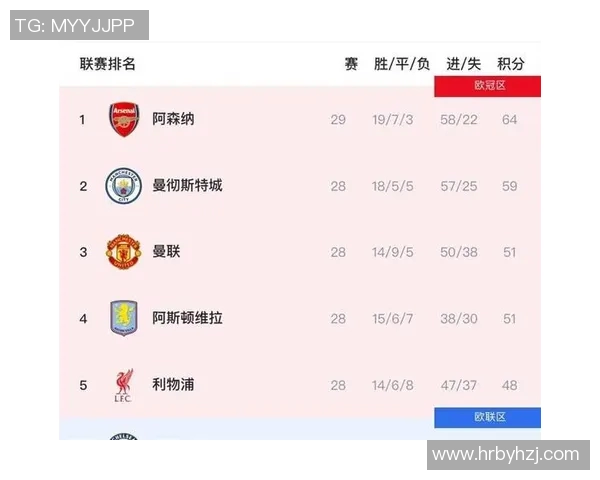Click the Aston Villa club crest

(124, 318)
